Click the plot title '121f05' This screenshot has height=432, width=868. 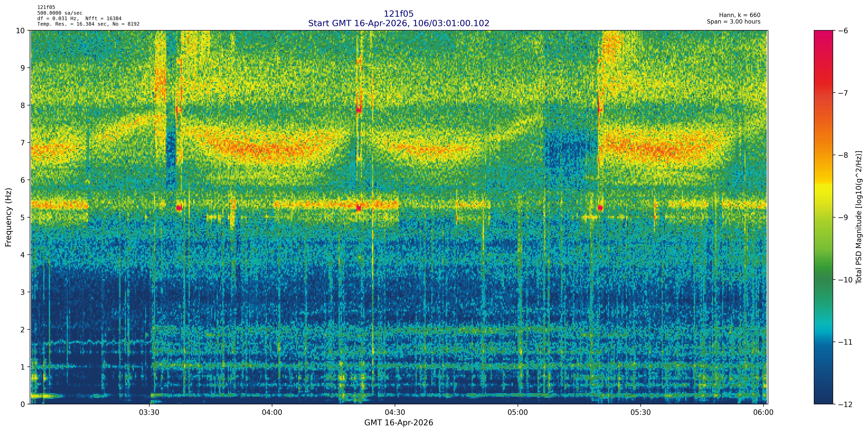(399, 14)
